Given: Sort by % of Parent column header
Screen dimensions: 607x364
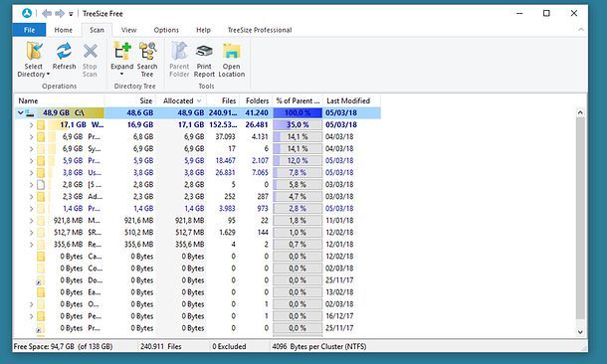Looking at the screenshot, I should point(298,101).
